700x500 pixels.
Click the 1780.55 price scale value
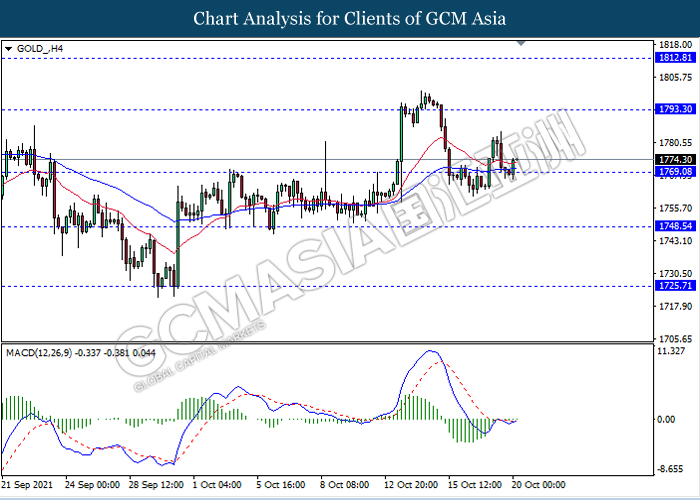[675, 143]
